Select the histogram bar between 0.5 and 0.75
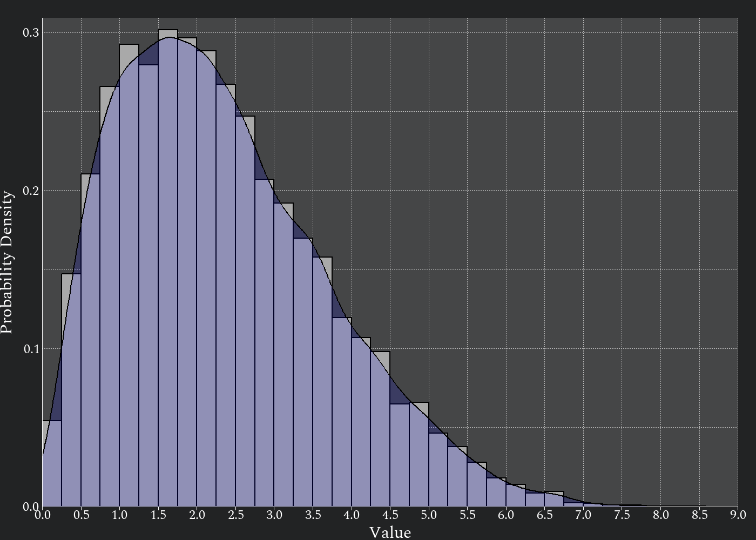The image size is (756, 540). [x=91, y=340]
